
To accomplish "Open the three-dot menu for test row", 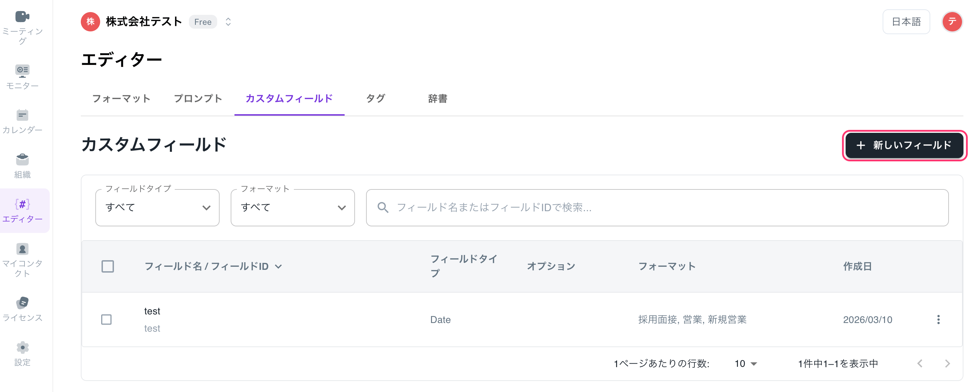I will 938,320.
